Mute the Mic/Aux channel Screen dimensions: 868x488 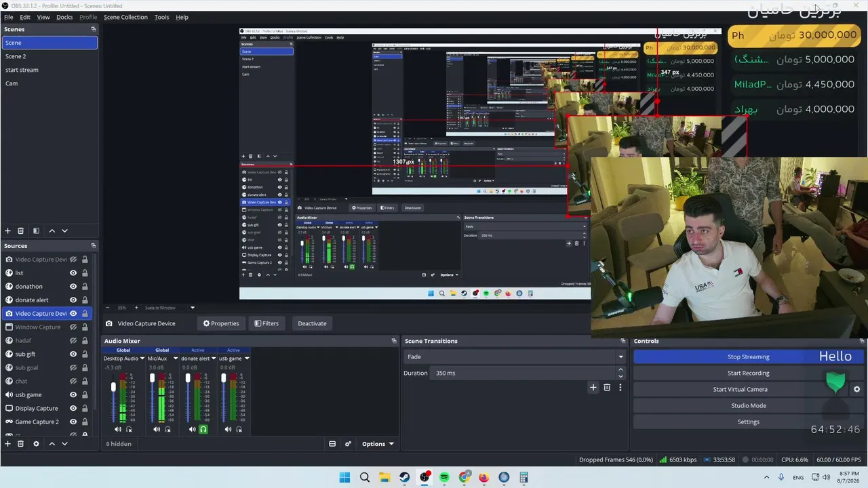(x=157, y=429)
